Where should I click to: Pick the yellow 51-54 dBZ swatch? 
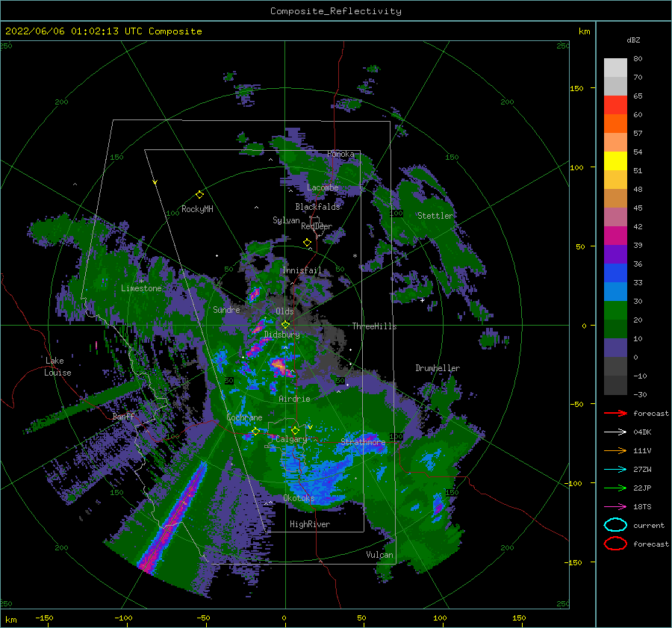(x=615, y=161)
